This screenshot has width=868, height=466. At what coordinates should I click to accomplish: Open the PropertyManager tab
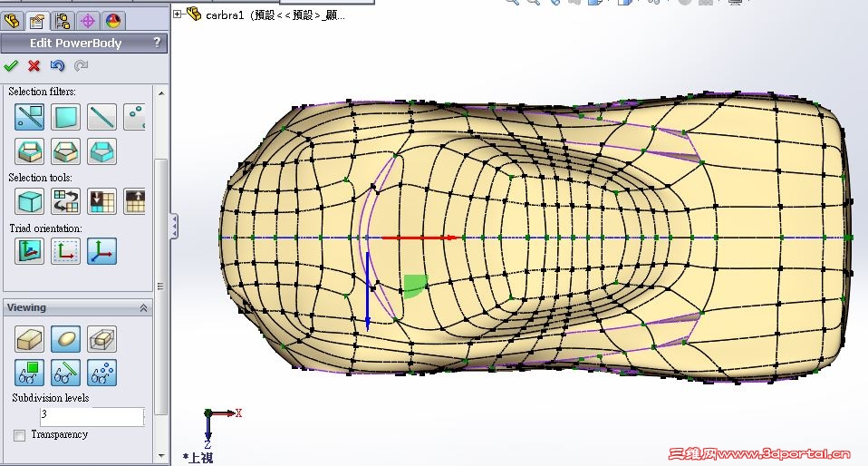click(37, 21)
